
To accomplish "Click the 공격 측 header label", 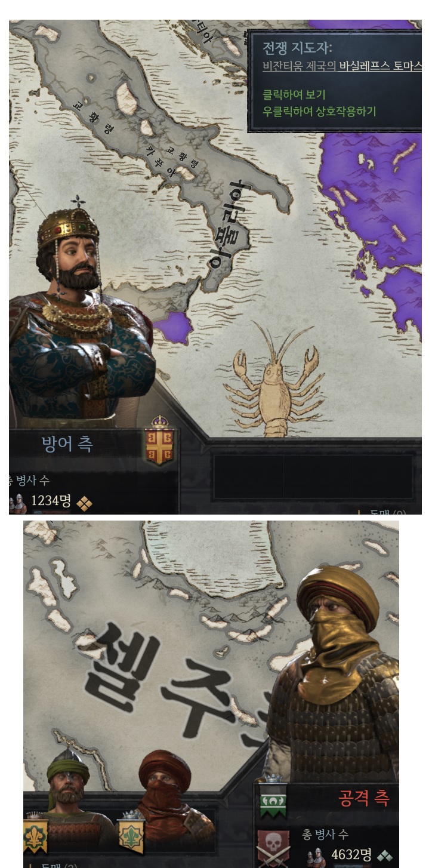I will 365,798.
